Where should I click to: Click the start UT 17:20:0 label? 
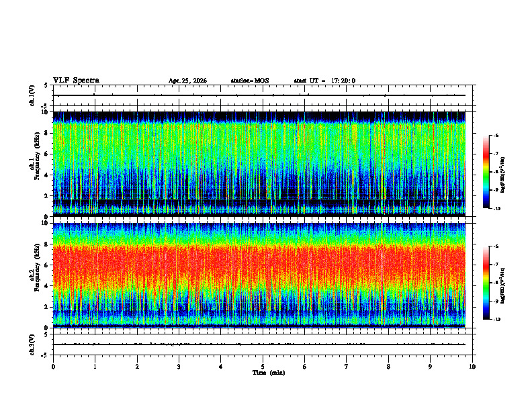(x=324, y=81)
